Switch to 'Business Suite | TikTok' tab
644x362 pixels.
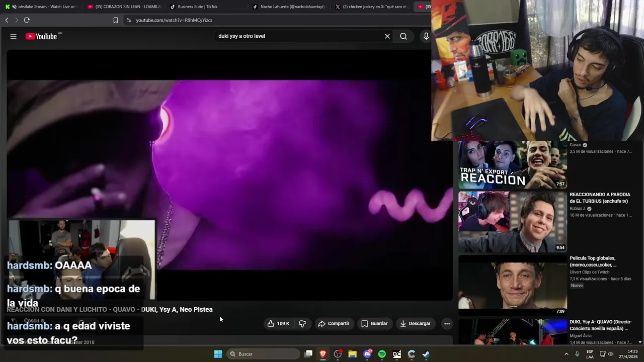206,7
